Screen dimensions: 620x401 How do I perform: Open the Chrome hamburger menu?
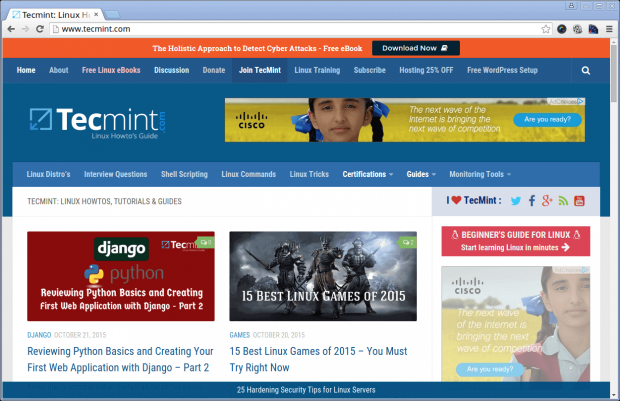point(609,29)
